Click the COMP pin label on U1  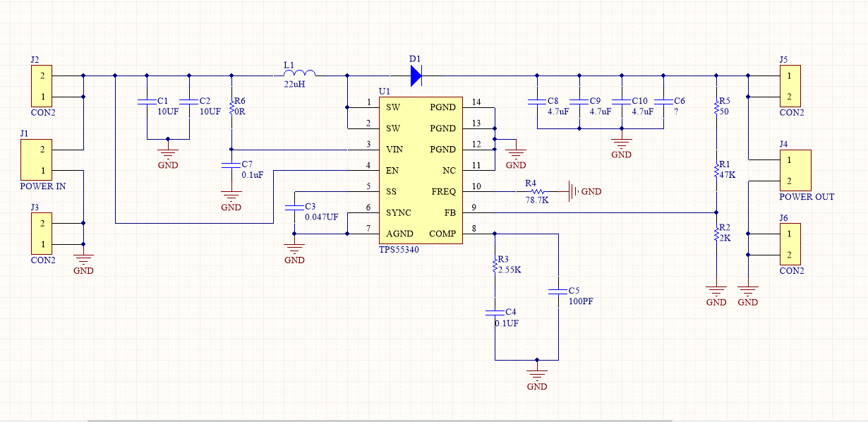(442, 234)
